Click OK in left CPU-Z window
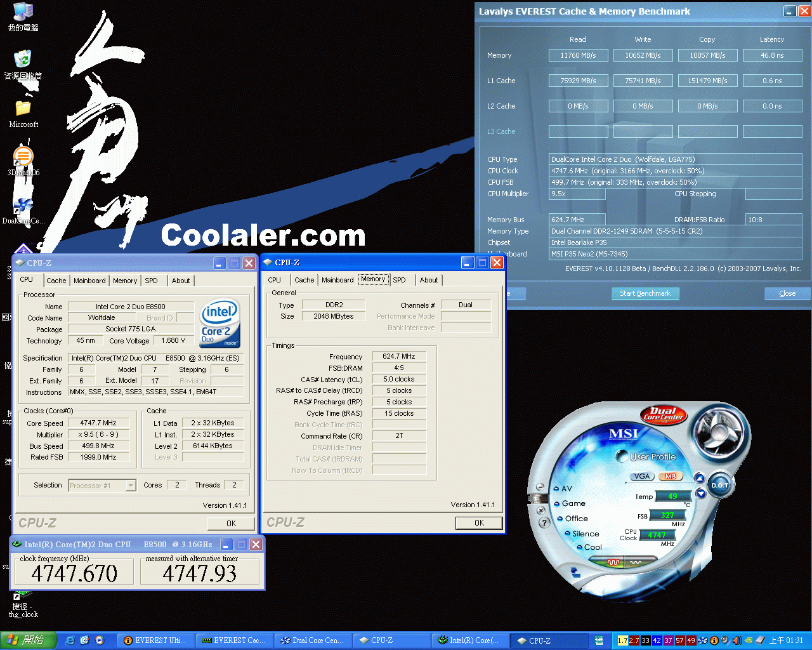The image size is (812, 650). pos(232,524)
